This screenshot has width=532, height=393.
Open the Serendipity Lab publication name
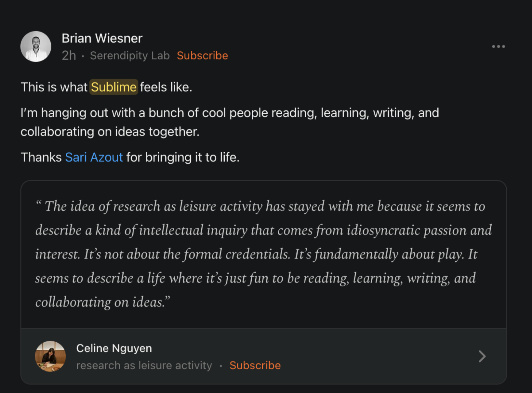pos(130,56)
